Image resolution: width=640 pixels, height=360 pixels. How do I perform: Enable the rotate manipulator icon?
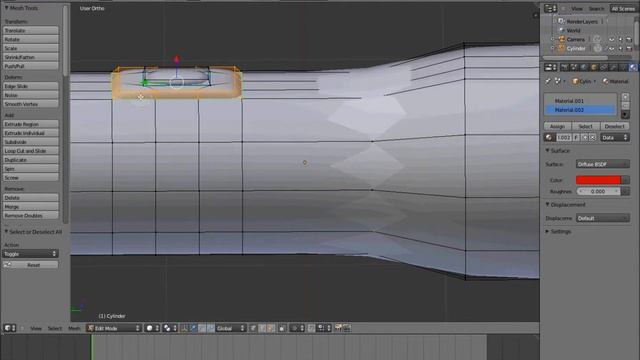pyautogui.click(x=202, y=328)
